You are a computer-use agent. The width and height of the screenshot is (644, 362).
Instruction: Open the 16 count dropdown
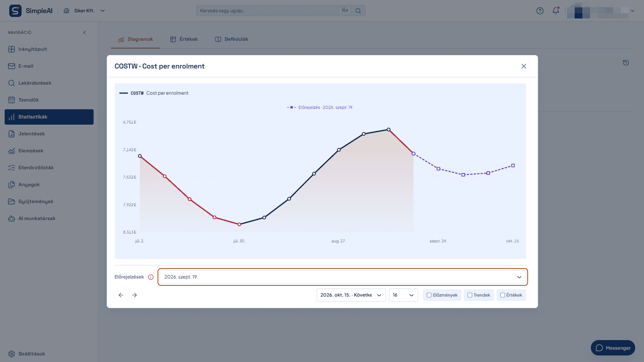403,295
